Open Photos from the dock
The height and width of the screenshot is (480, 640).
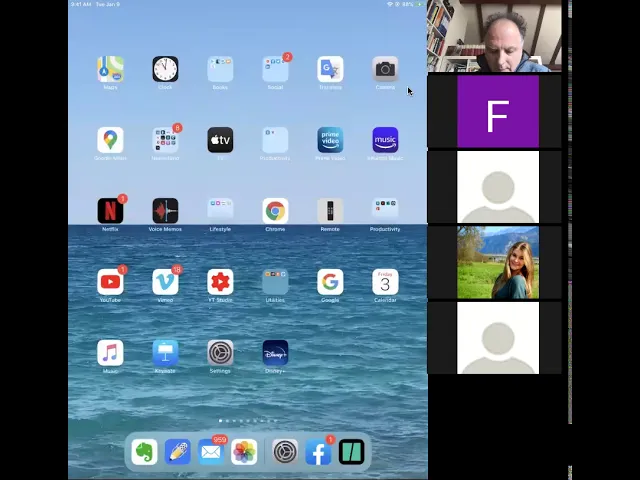tap(244, 452)
